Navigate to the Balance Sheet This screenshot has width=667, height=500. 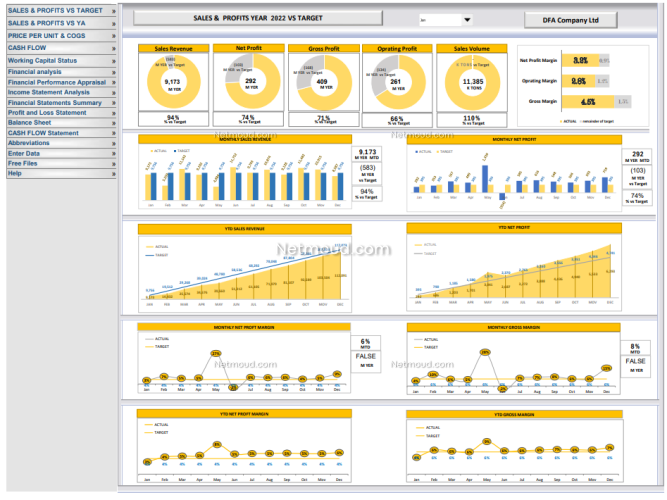32,123
